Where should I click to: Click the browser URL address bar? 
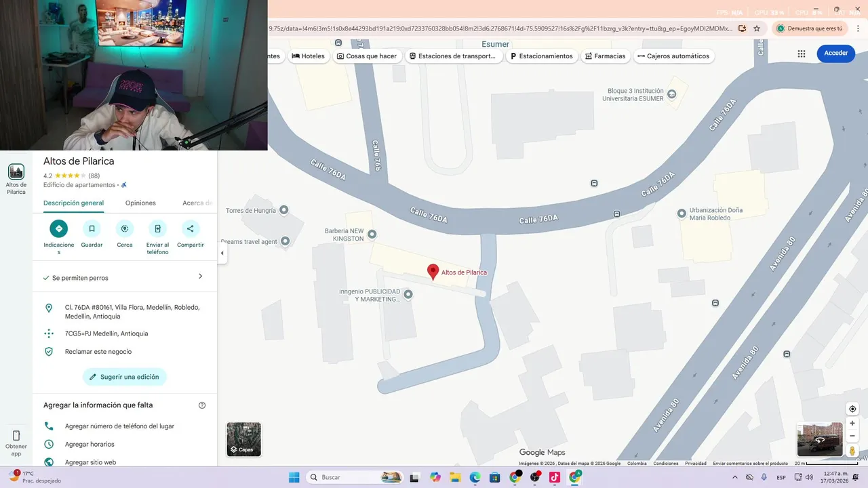pos(500,28)
